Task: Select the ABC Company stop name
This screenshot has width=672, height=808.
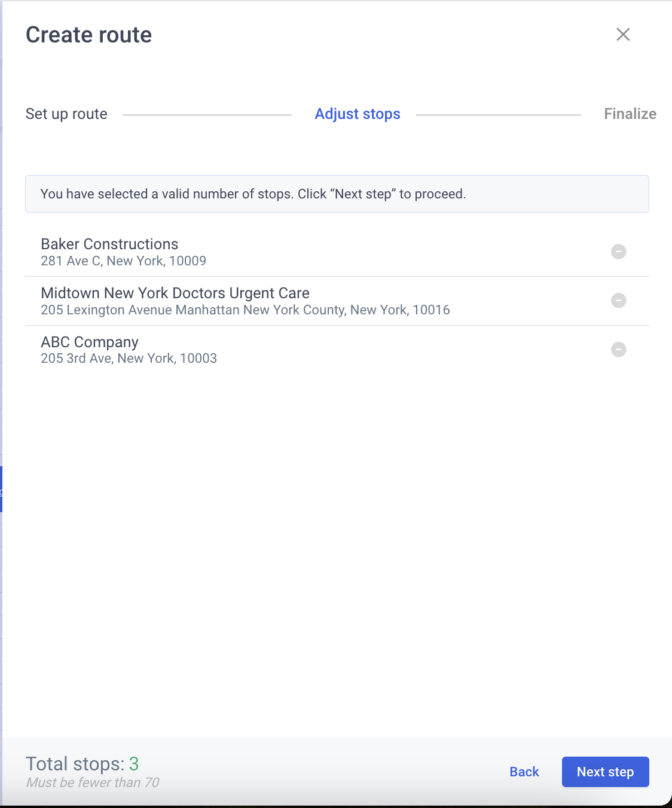Action: click(90, 342)
